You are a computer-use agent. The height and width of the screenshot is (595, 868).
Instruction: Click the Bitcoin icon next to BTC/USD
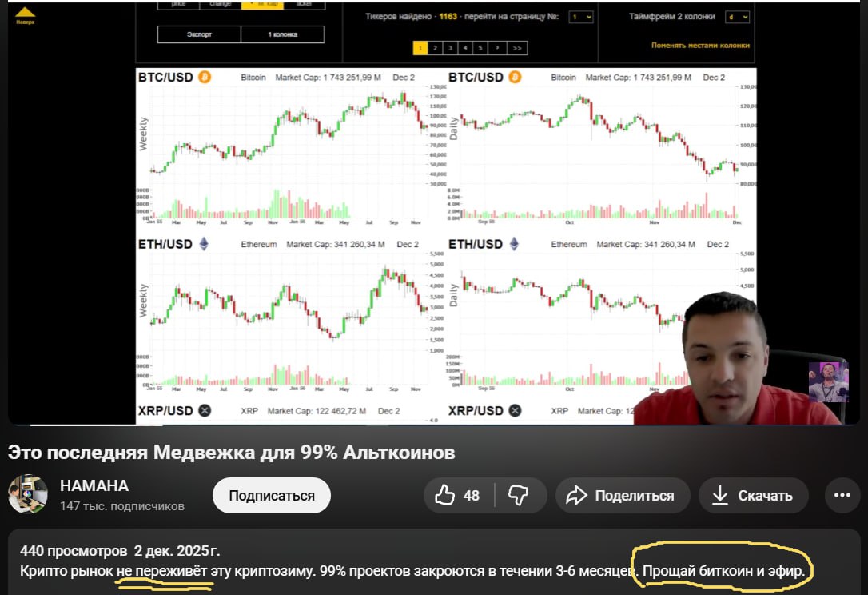[x=206, y=77]
